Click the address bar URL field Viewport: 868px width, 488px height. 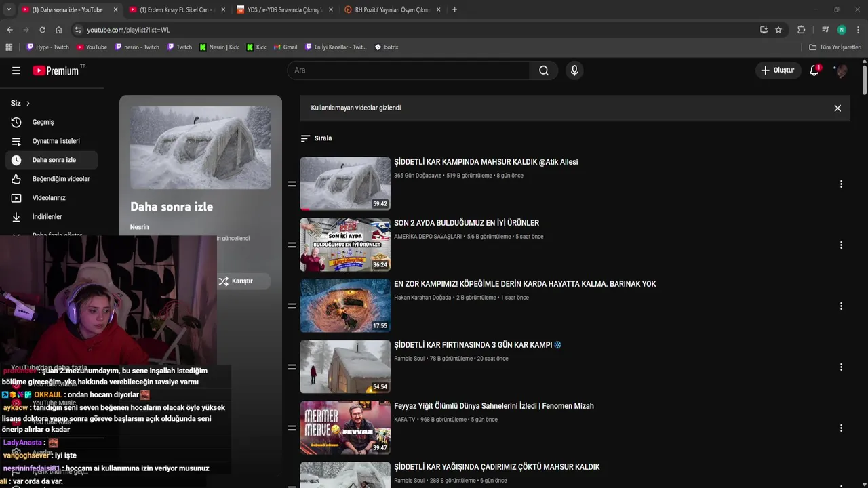click(x=414, y=30)
